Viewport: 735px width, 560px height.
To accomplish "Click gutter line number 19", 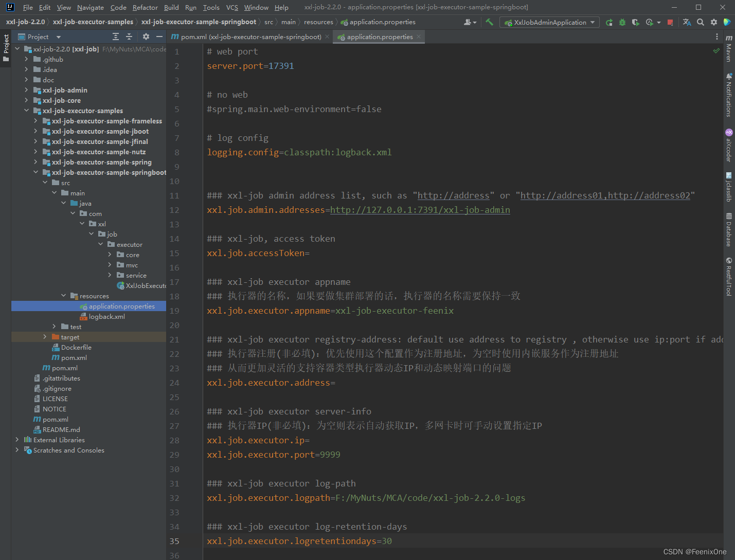I will click(174, 311).
